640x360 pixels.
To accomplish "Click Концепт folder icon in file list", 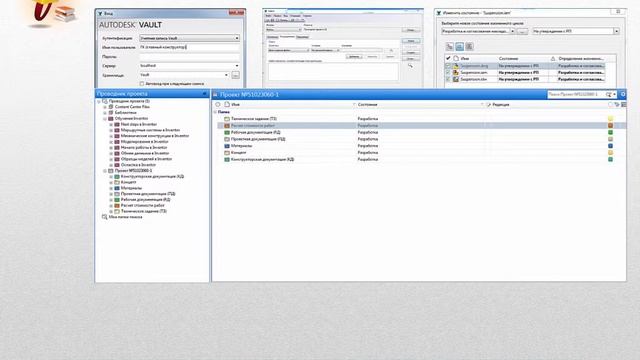I will (x=227, y=153).
